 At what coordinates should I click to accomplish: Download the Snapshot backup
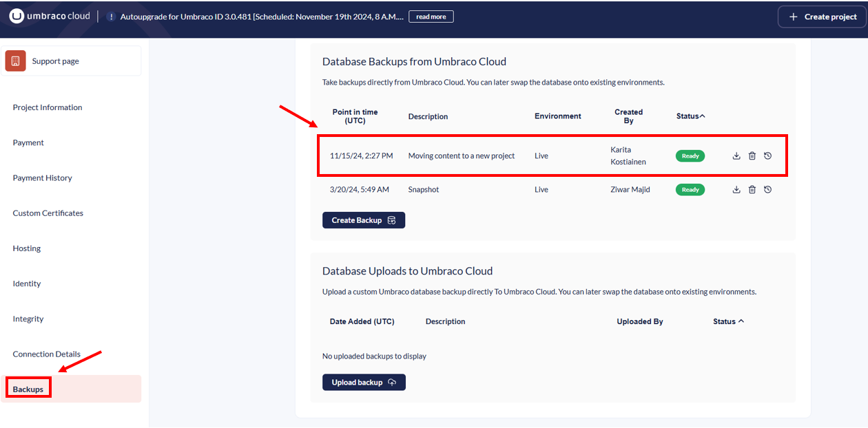click(x=736, y=190)
